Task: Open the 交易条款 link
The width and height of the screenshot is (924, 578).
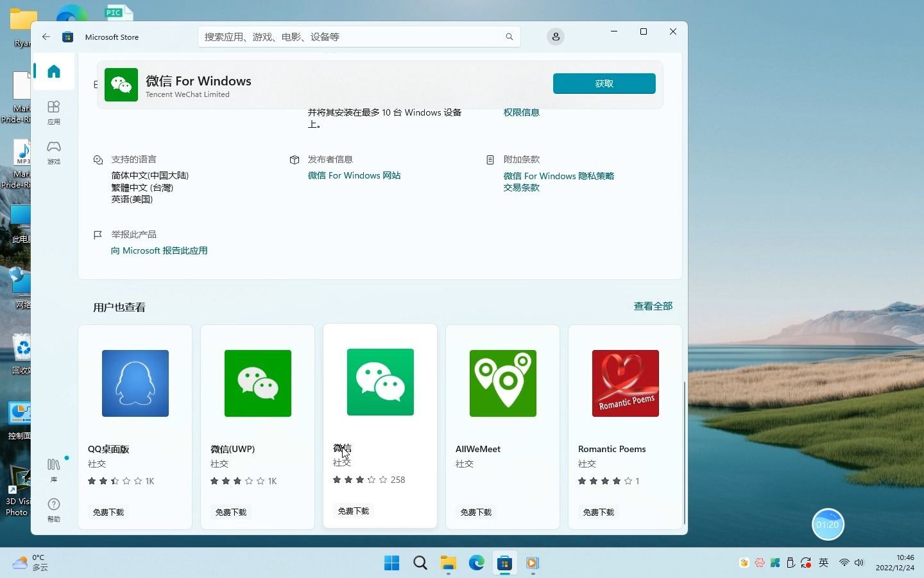Action: click(x=521, y=188)
